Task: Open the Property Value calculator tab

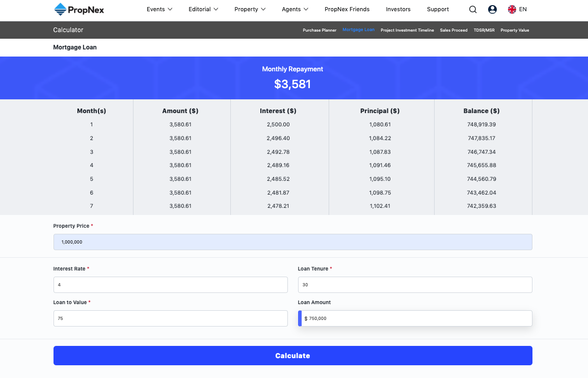Action: click(515, 30)
